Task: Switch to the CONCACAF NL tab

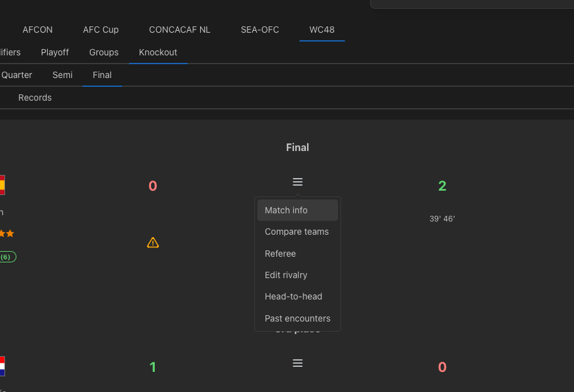Action: coord(179,30)
